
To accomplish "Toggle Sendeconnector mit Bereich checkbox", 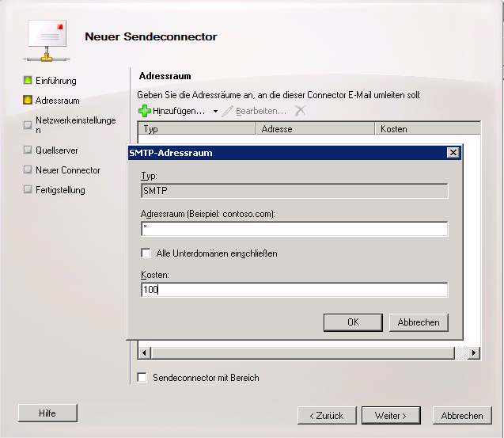I will click(142, 378).
